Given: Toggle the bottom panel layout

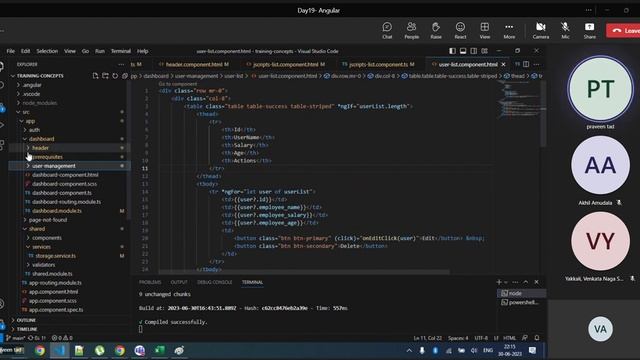Looking at the screenshot, I should pyautogui.click(x=463, y=51).
